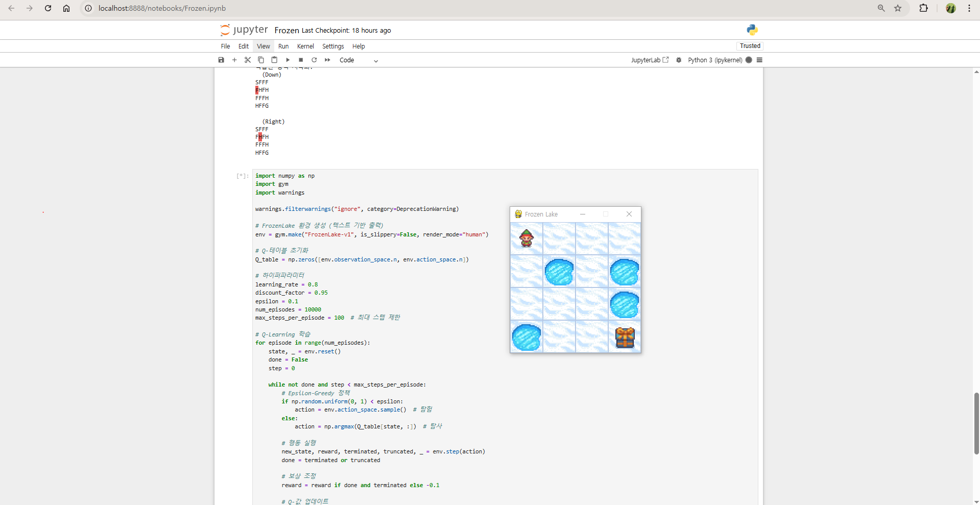Expand the Code cell type dropdown
The width and height of the screenshot is (980, 505).
pyautogui.click(x=358, y=60)
